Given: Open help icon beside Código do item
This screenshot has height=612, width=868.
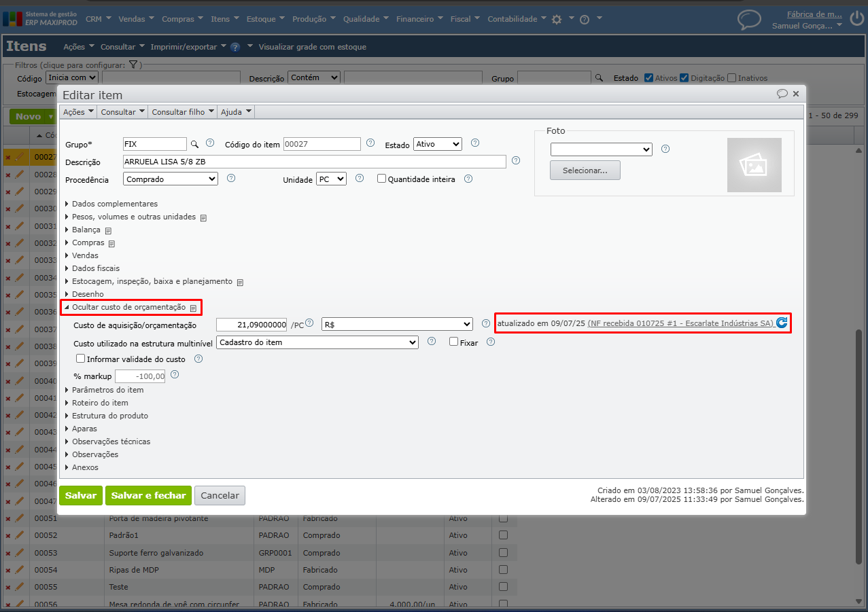Looking at the screenshot, I should pos(370,143).
